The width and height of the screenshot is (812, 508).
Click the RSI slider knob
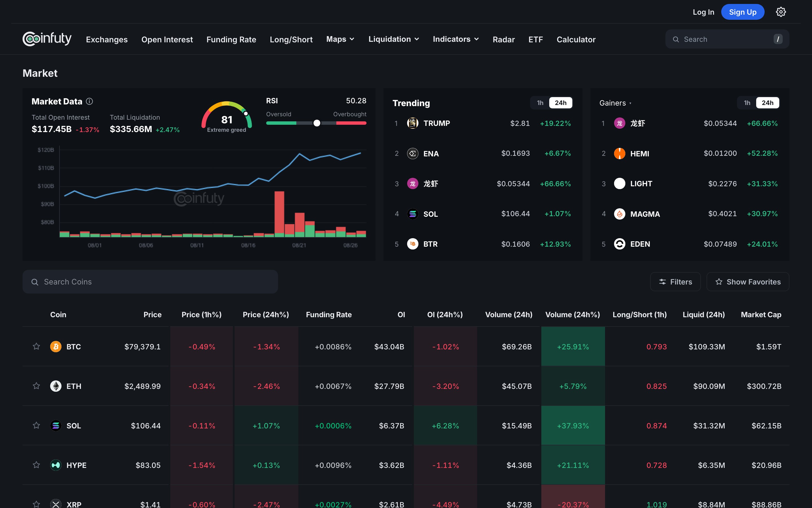pyautogui.click(x=317, y=123)
